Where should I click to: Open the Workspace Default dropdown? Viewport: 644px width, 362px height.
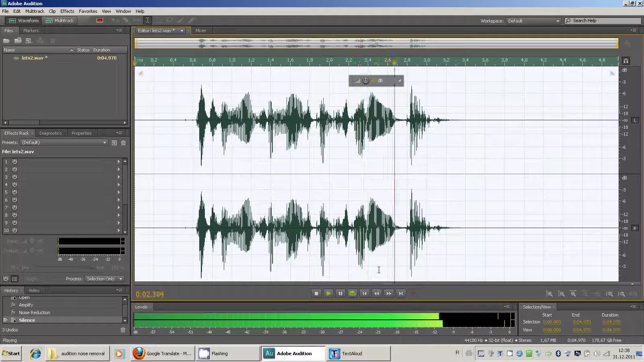[x=534, y=21]
